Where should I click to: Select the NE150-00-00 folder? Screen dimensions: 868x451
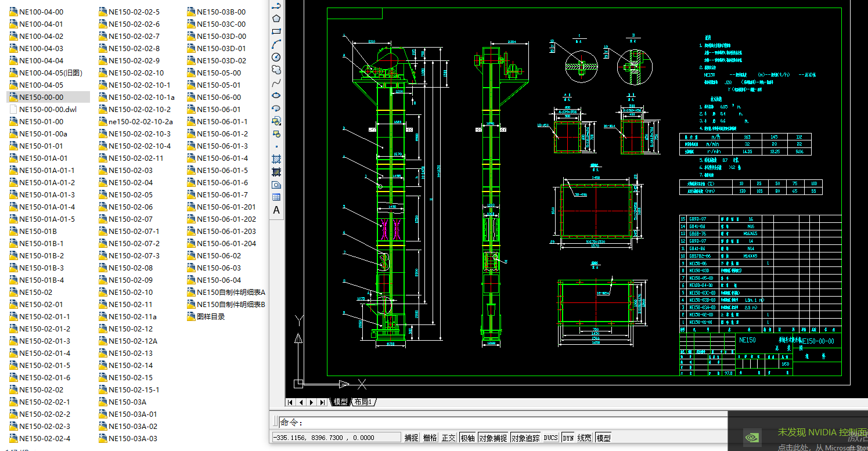pos(48,97)
